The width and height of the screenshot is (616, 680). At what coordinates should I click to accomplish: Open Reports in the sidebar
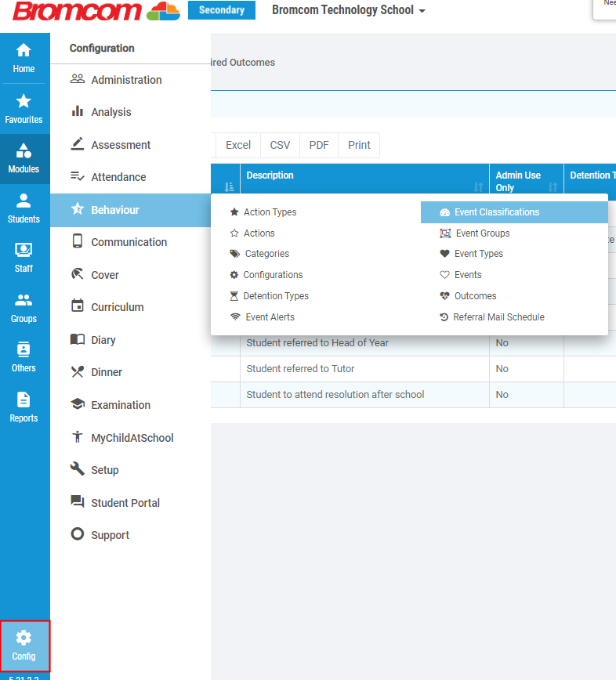point(24,407)
